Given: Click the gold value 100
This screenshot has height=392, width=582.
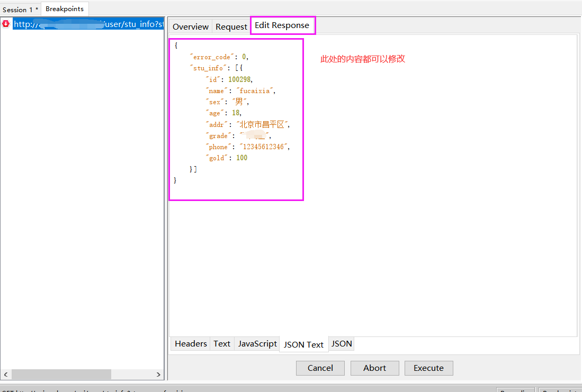Looking at the screenshot, I should click(241, 158).
